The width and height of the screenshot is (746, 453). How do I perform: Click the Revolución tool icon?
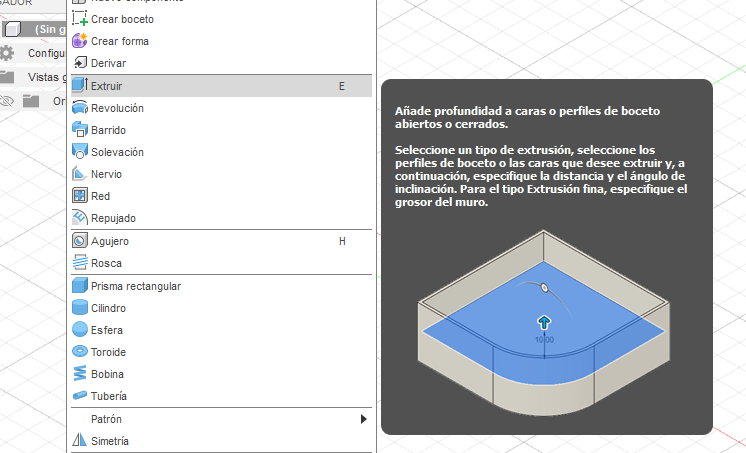pos(79,108)
